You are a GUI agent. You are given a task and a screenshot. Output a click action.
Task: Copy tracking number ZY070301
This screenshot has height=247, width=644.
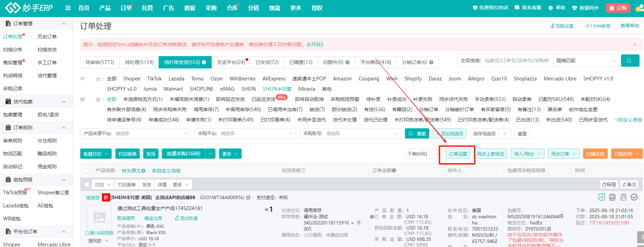click(549, 229)
